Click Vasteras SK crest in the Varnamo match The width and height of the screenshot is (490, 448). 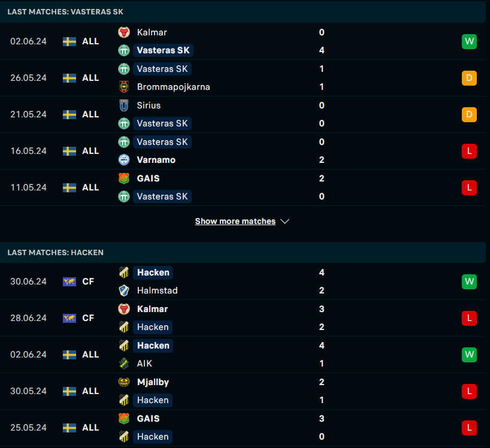tap(124, 142)
